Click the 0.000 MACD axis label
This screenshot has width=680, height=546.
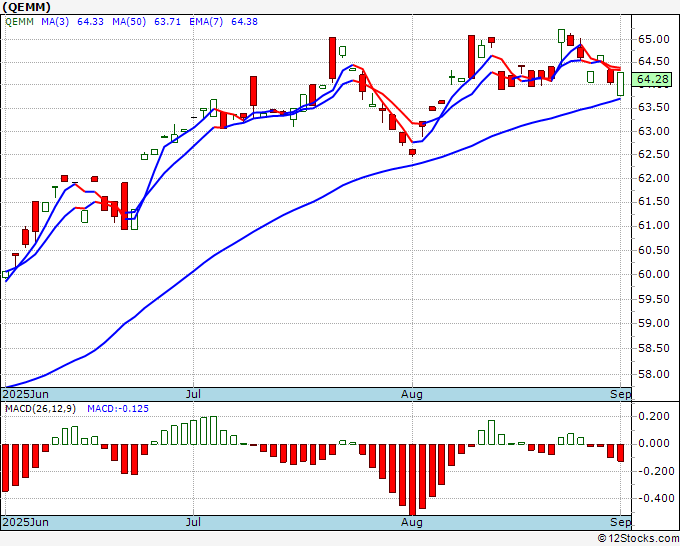[654, 444]
